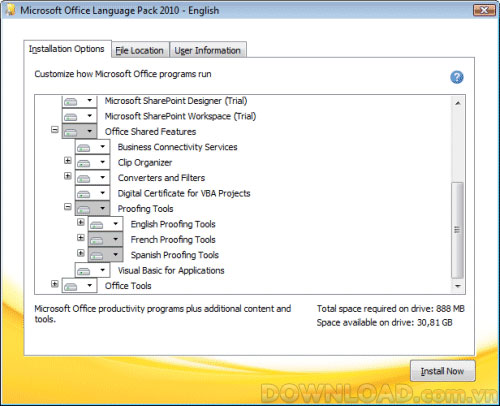Click the feature list scrollbar thumb
This screenshot has height=406, width=500.
(457, 230)
